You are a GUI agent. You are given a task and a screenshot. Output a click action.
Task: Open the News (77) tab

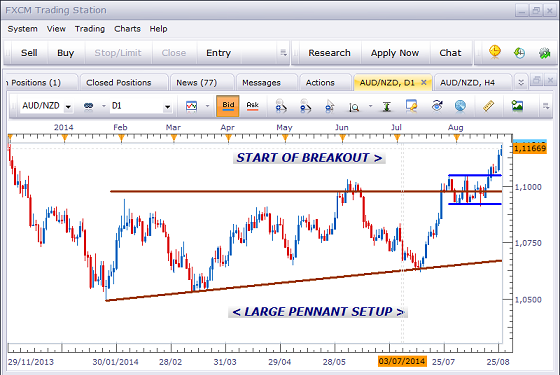pyautogui.click(x=196, y=83)
